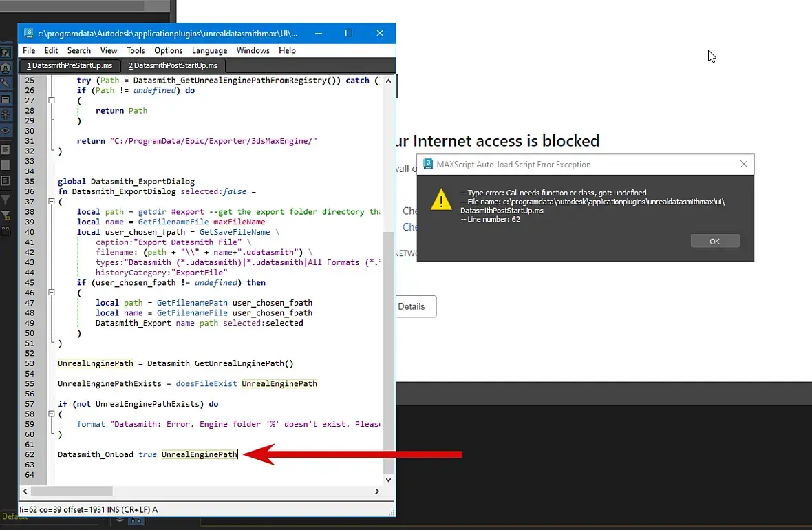Viewport: 812px width, 530px height.
Task: Click line number 62 in the margin
Action: click(x=30, y=454)
